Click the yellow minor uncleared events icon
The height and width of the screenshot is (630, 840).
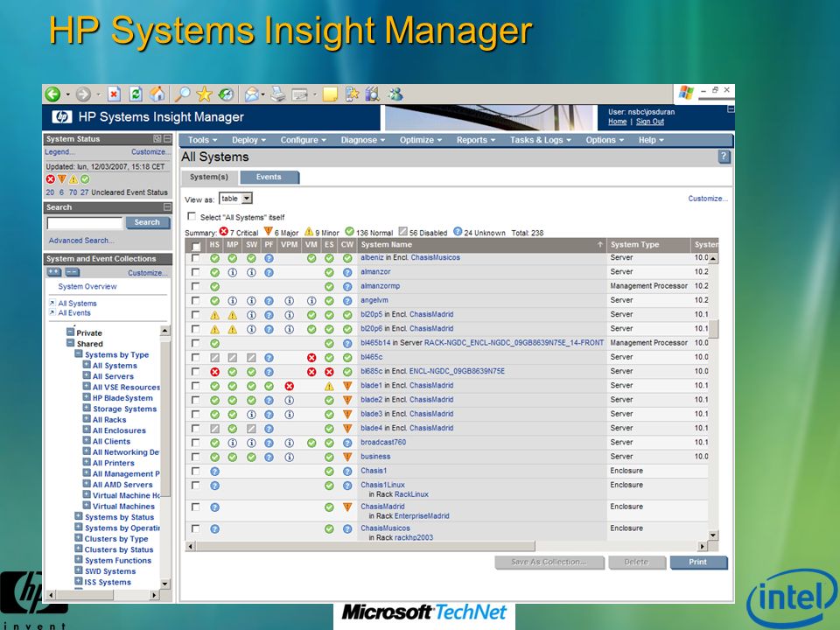pyautogui.click(x=73, y=179)
